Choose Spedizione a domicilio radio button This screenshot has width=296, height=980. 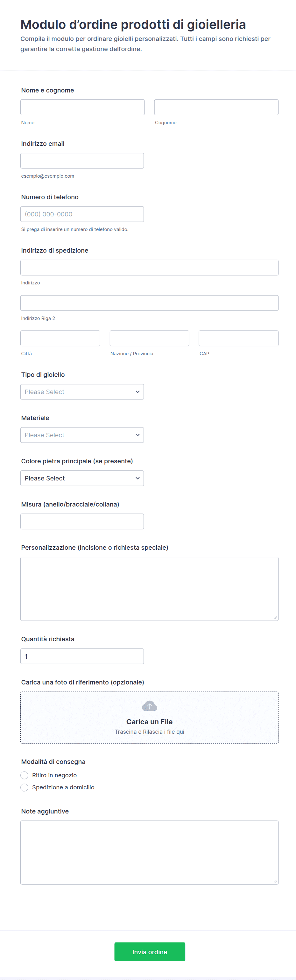(x=25, y=787)
